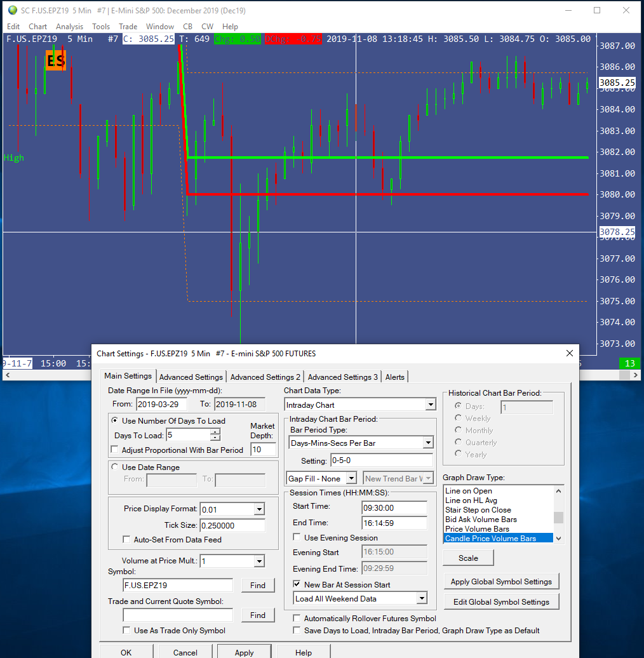
Task: Open the Price Display Format dropdown
Action: 258,509
